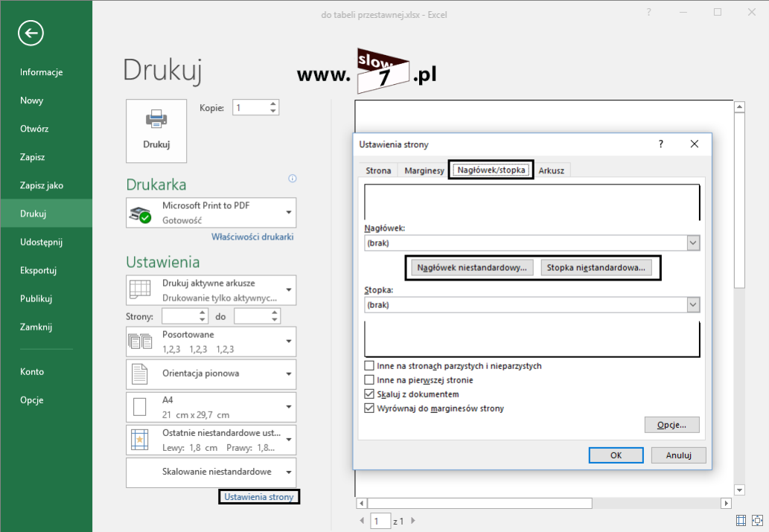Click the large printer Drukuj button
This screenshot has width=769, height=532.
tap(156, 131)
